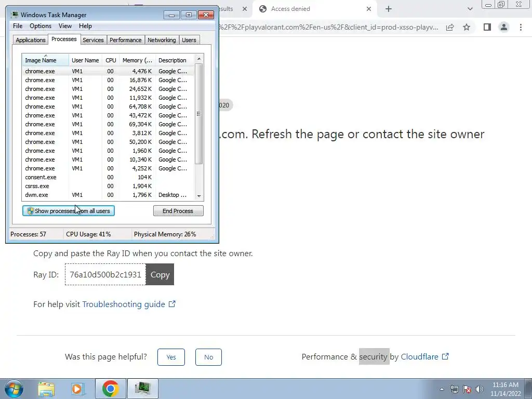Click the End Process button
The image size is (532, 399).
178,211
